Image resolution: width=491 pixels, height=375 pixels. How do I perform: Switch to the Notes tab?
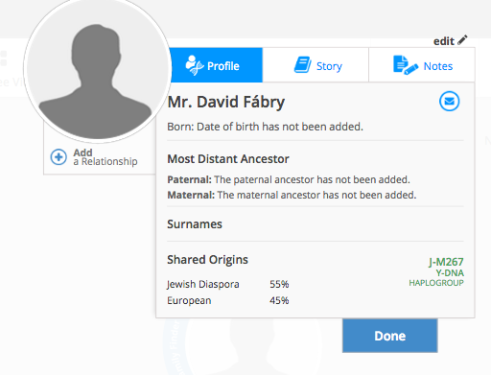422,65
